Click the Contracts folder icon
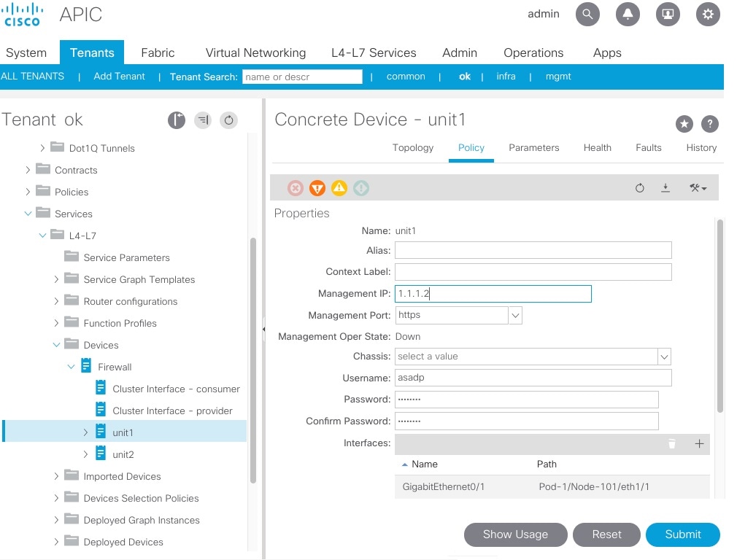The image size is (737, 560). pyautogui.click(x=43, y=168)
